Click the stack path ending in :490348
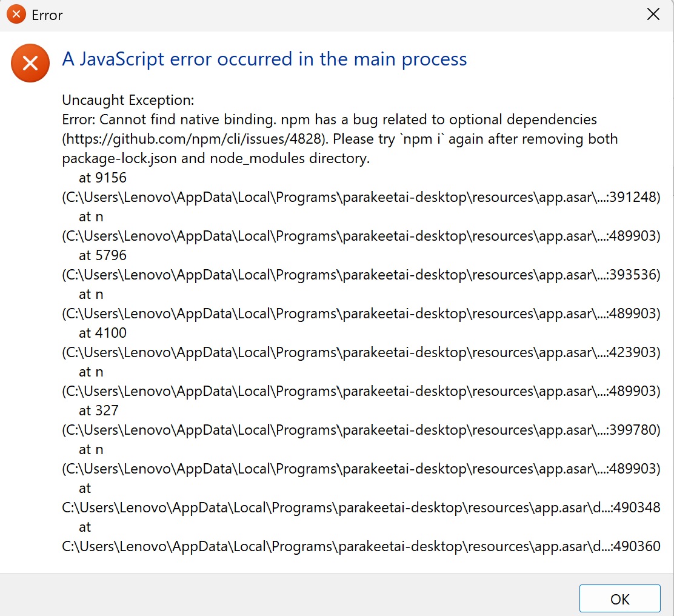Screen dimensions: 674x616 (x=361, y=507)
